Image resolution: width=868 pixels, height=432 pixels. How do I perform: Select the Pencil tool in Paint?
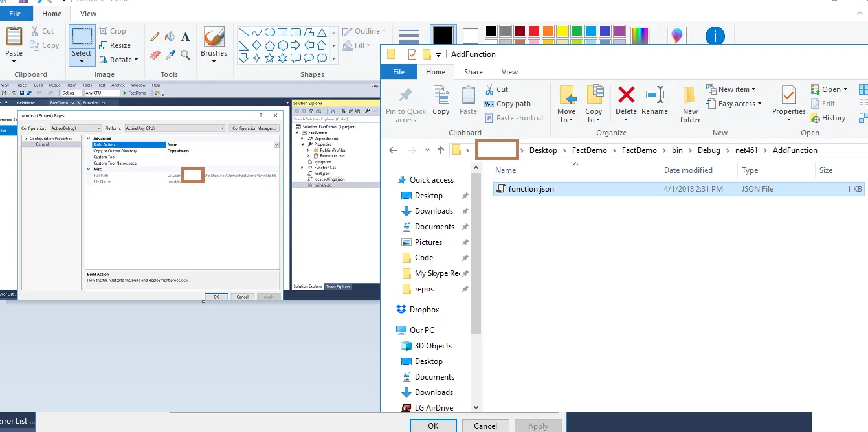pyautogui.click(x=155, y=37)
